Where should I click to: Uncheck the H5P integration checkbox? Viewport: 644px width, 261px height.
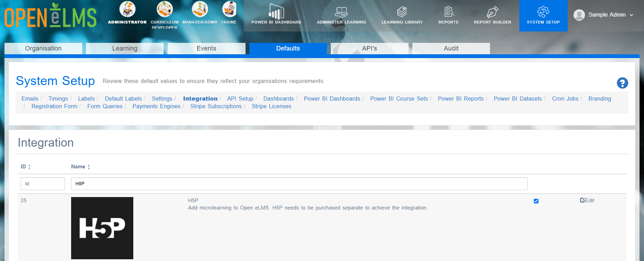coord(536,201)
